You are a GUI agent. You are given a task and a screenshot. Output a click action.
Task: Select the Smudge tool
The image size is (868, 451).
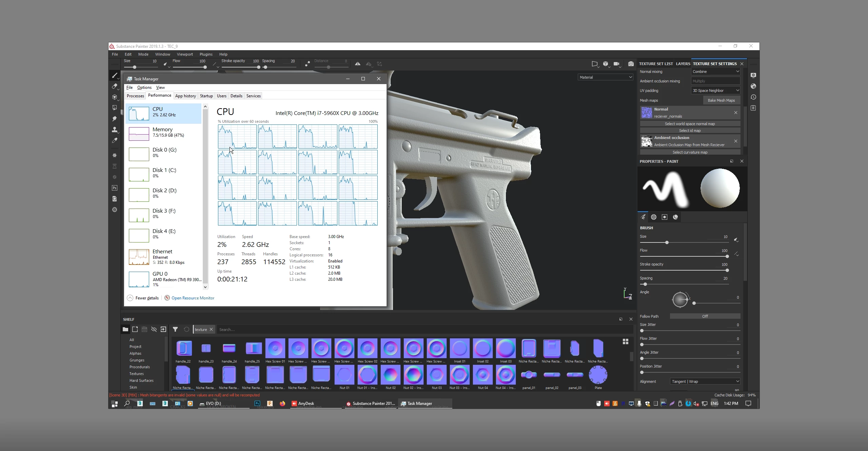[x=115, y=119]
